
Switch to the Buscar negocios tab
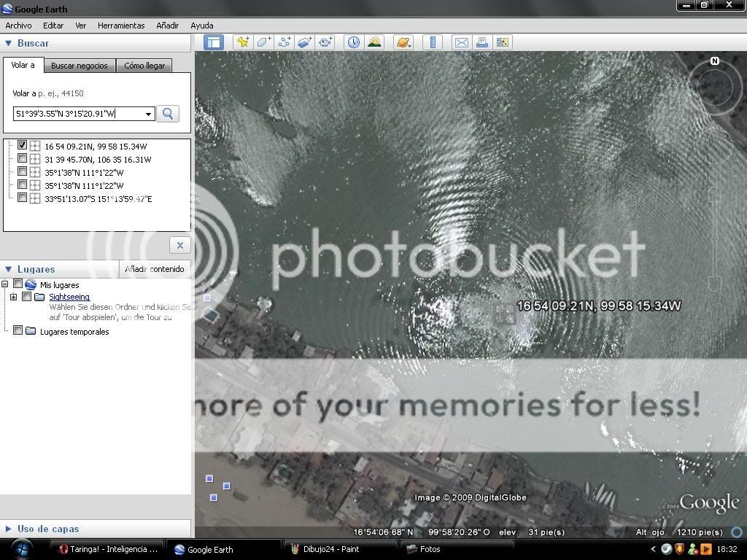[x=80, y=66]
